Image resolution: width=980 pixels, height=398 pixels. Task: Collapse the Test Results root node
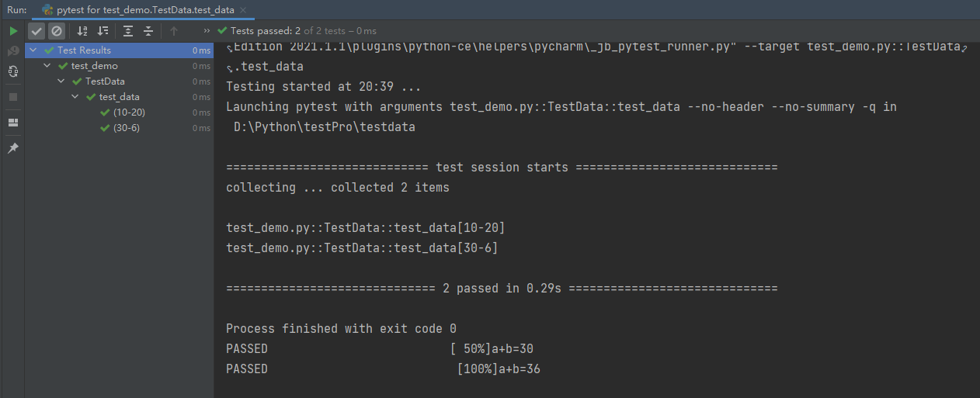tap(34, 50)
